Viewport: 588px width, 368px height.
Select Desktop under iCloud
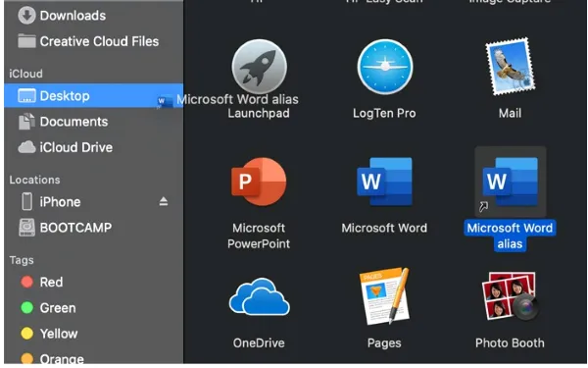click(94, 96)
